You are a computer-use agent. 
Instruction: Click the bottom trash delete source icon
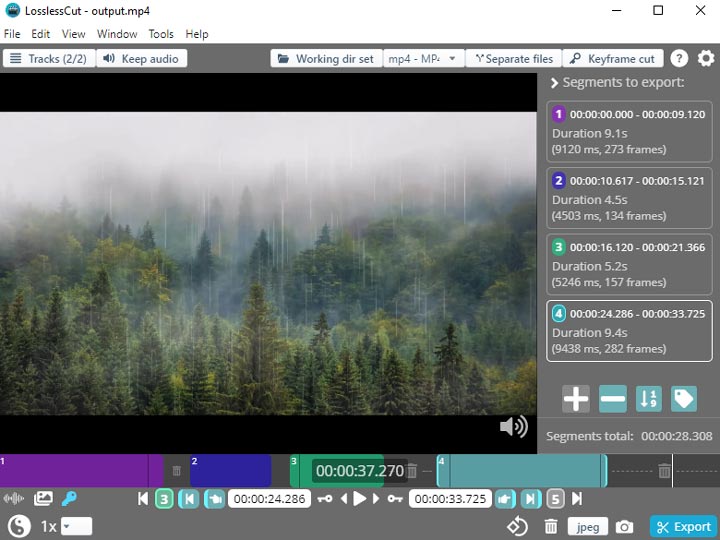tap(551, 527)
